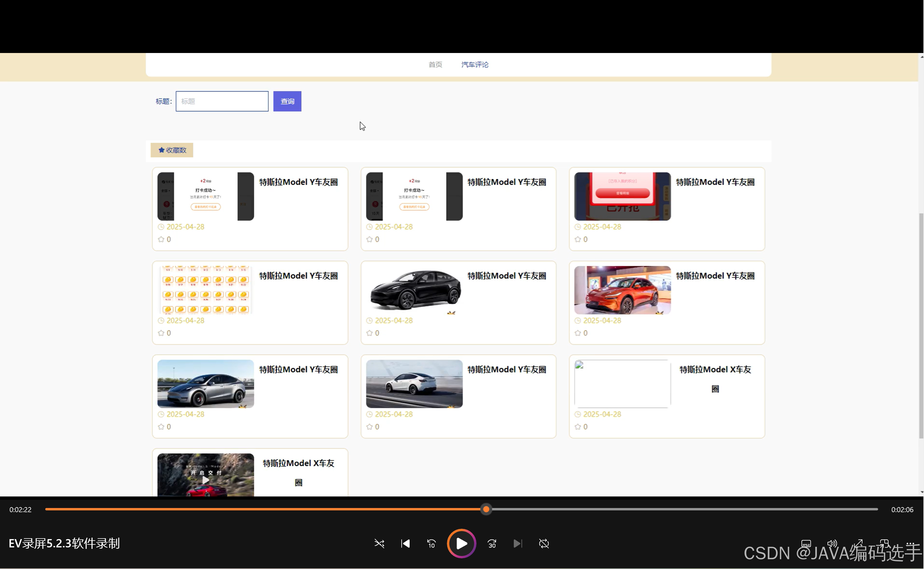Open mini player view

click(884, 544)
